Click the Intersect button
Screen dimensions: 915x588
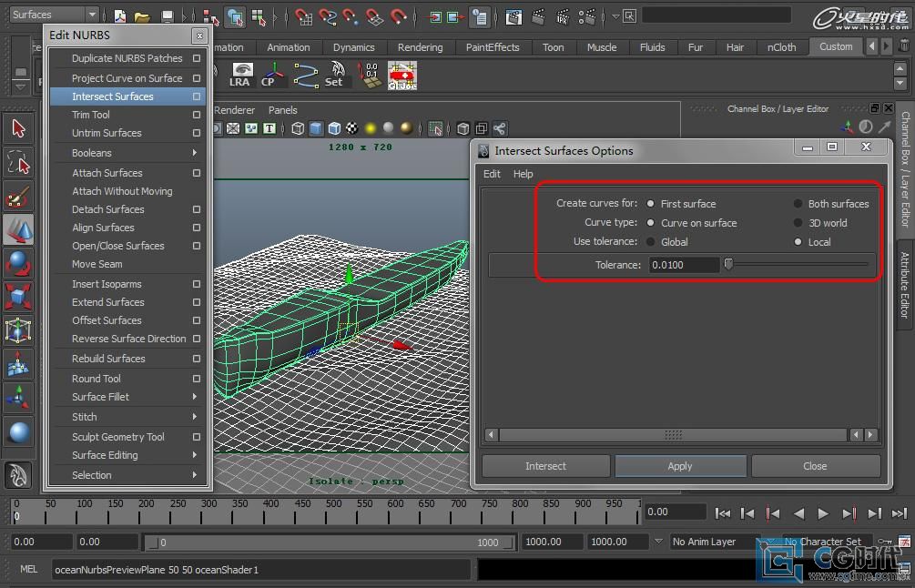pos(545,466)
